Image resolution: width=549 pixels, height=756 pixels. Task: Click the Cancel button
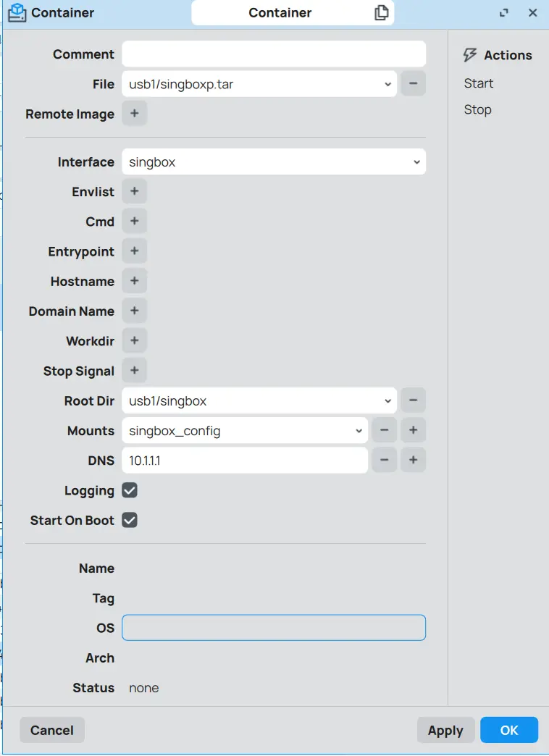coord(52,731)
